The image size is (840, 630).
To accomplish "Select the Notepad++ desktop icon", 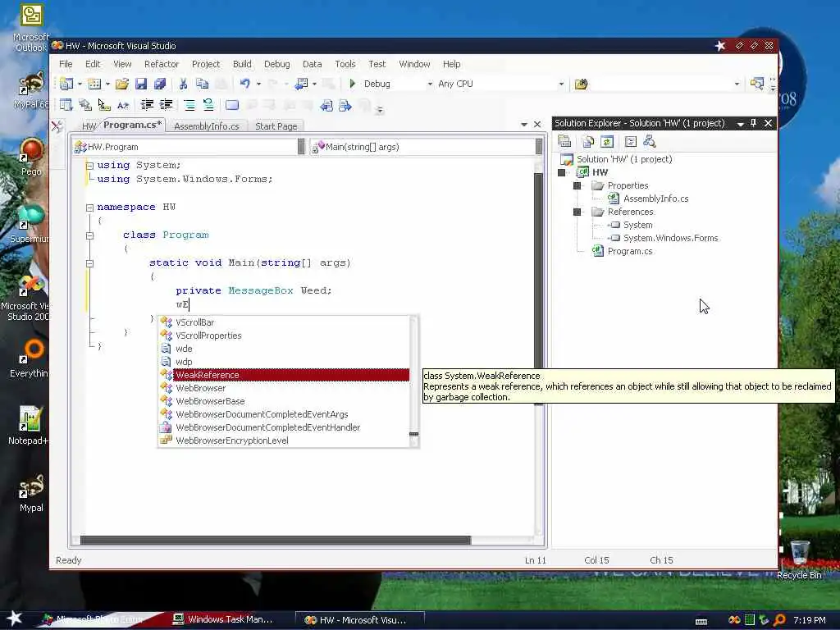I will tap(29, 426).
